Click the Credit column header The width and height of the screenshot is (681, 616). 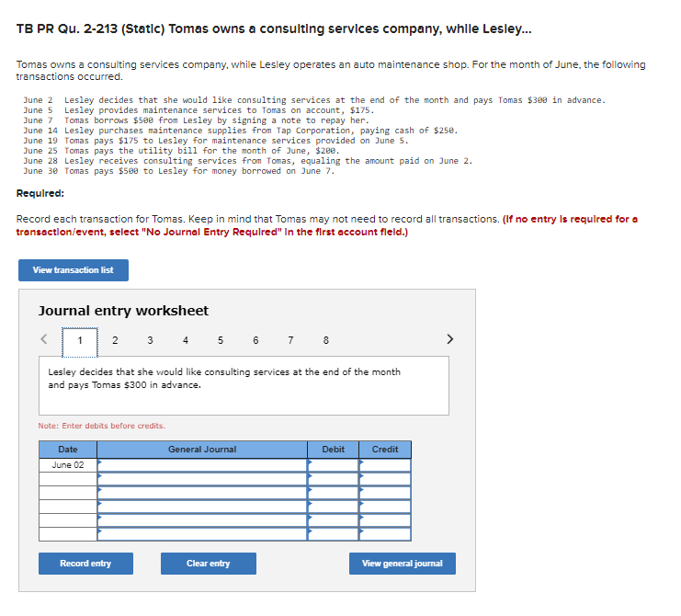(385, 450)
